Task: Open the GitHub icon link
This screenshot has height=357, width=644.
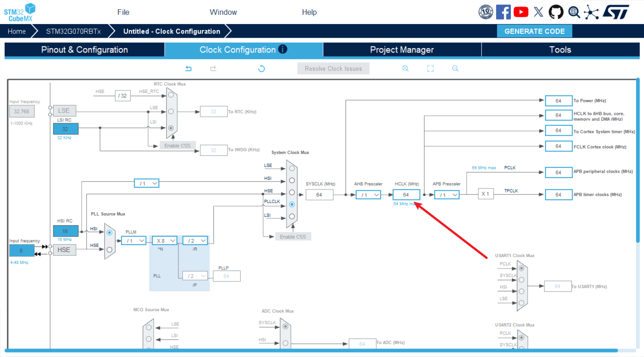Action: pyautogui.click(x=556, y=12)
